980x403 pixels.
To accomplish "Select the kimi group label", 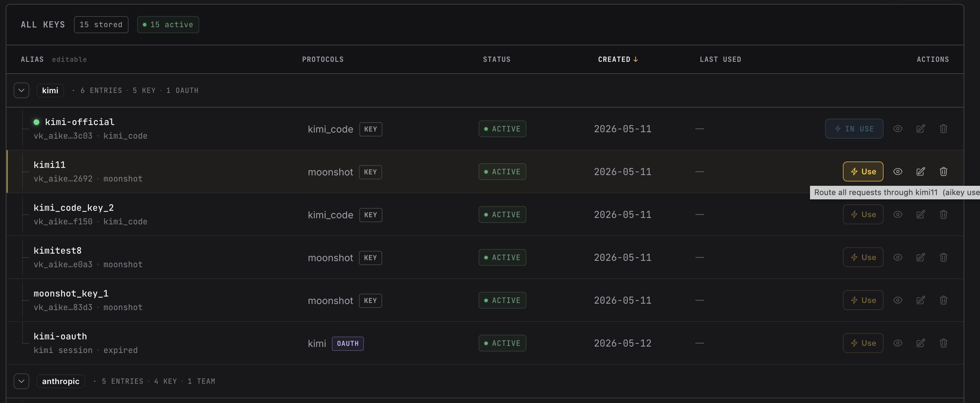I will pos(50,91).
